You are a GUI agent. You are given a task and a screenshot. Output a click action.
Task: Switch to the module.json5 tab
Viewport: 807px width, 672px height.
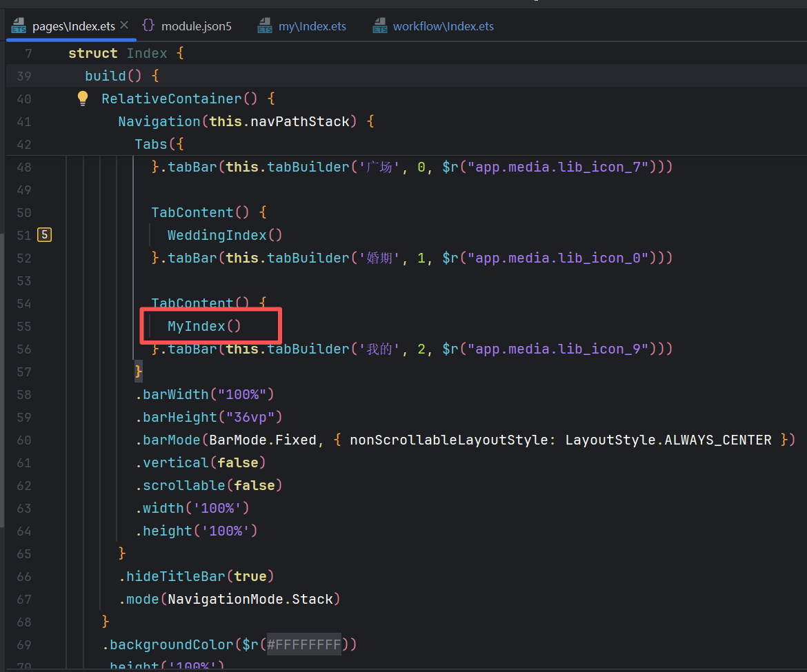coord(196,26)
